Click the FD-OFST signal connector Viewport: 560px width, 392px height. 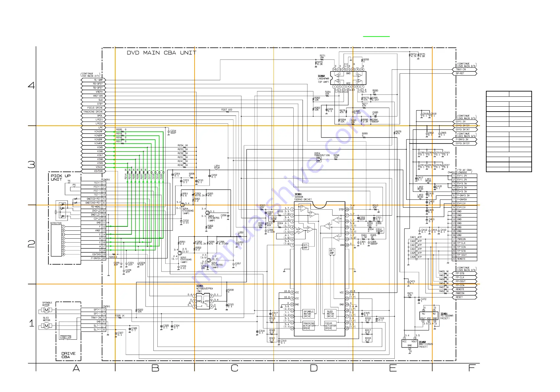click(x=93, y=84)
